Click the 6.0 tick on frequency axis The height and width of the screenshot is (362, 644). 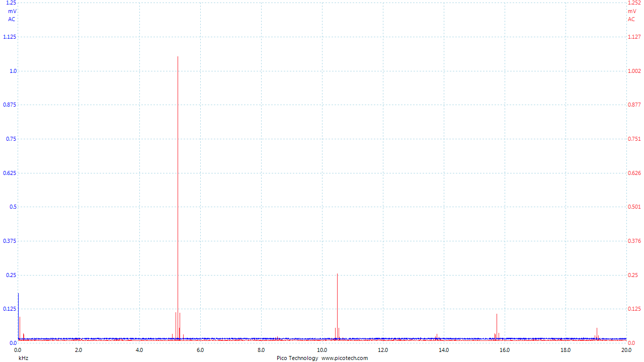[x=200, y=350]
